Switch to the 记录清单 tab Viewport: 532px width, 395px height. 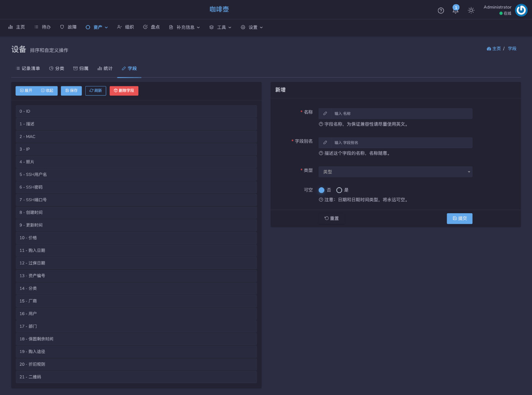(28, 68)
